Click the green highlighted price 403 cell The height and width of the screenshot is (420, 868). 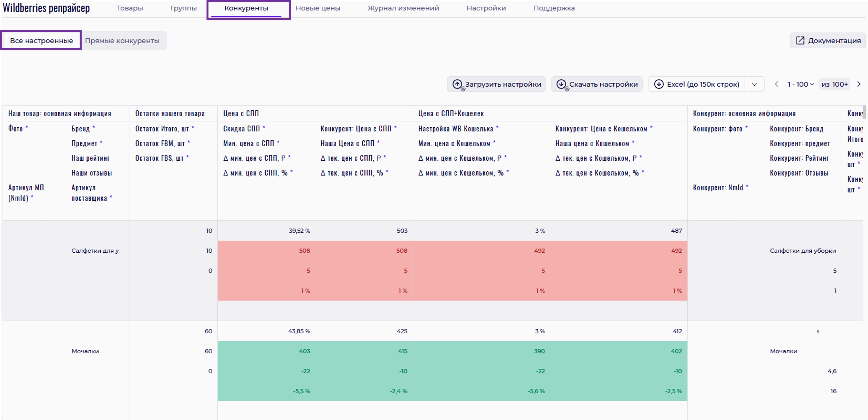(x=304, y=351)
